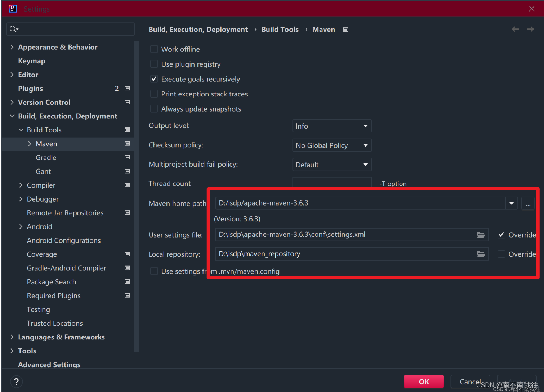The image size is (544, 392).
Task: Click the project-level icon beside Compiler
Action: 127,185
